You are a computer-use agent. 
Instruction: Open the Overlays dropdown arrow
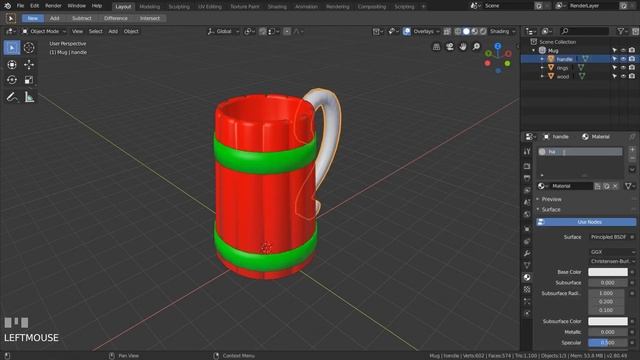pos(438,31)
